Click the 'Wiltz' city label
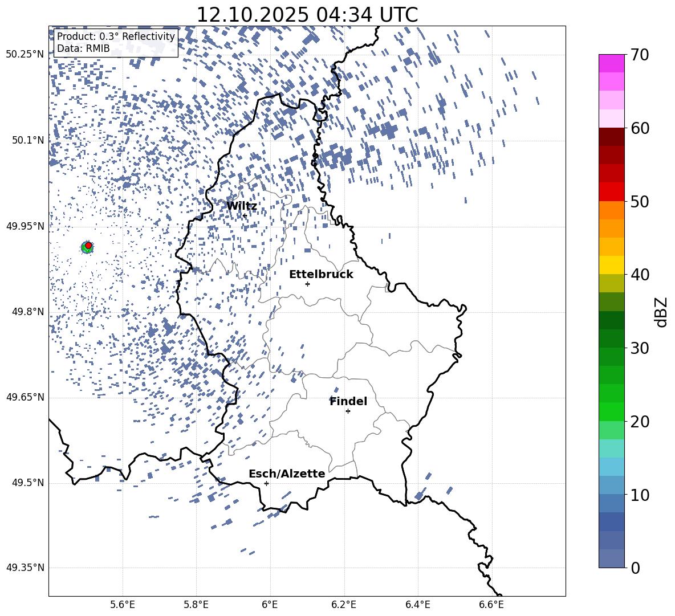 point(242,206)
